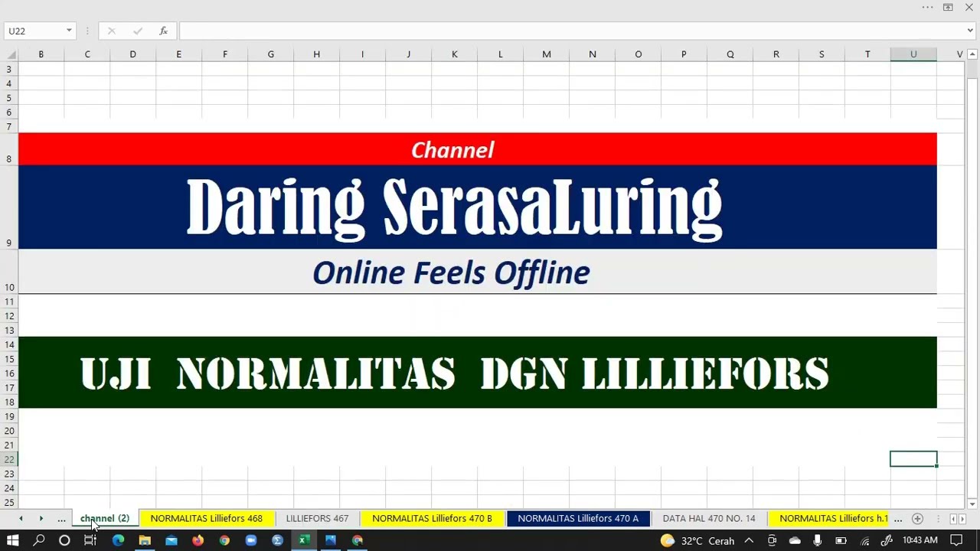Open NORMALITAS Lilliefors 470 A sheet
The image size is (980, 551).
click(578, 519)
